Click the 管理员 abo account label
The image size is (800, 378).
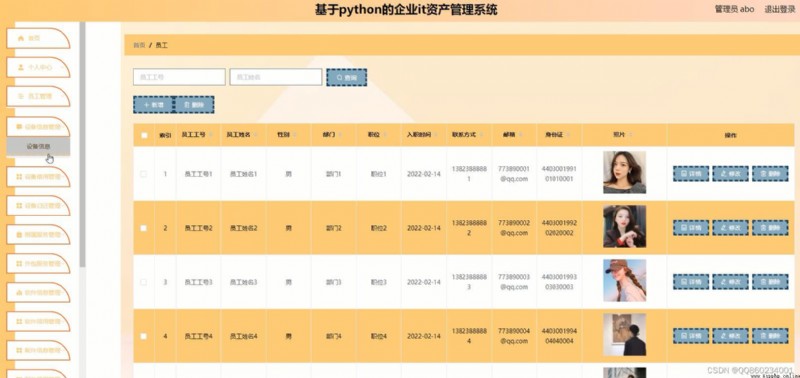[734, 9]
